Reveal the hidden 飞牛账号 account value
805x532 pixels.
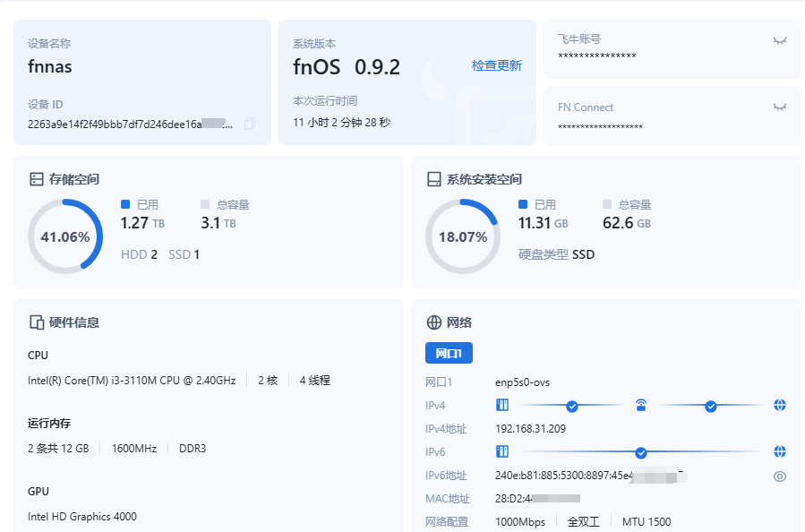tap(780, 40)
